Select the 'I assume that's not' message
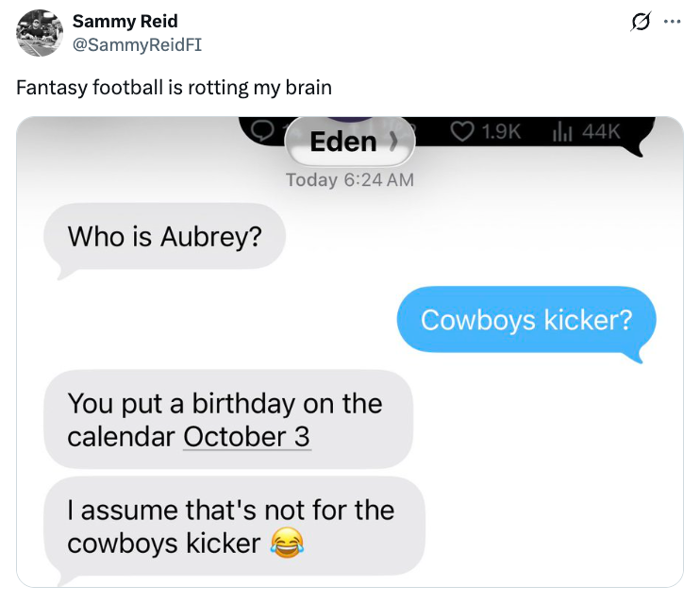This screenshot has width=700, height=603. pyautogui.click(x=234, y=527)
